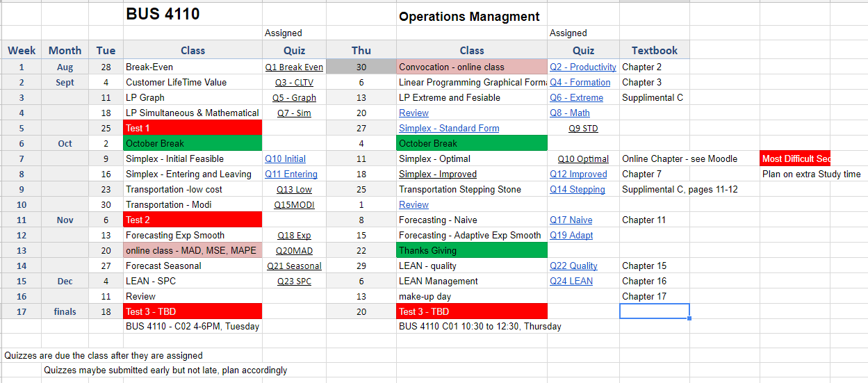Image resolution: width=868 pixels, height=383 pixels.
Task: Click the Q21 Seasonal quiz link
Action: pos(294,266)
